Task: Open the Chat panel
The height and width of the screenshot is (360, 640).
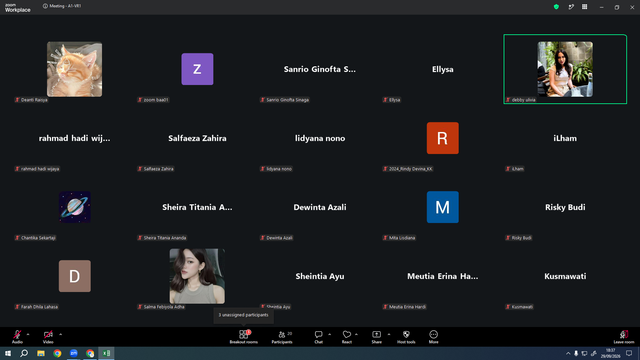Action: pyautogui.click(x=318, y=336)
